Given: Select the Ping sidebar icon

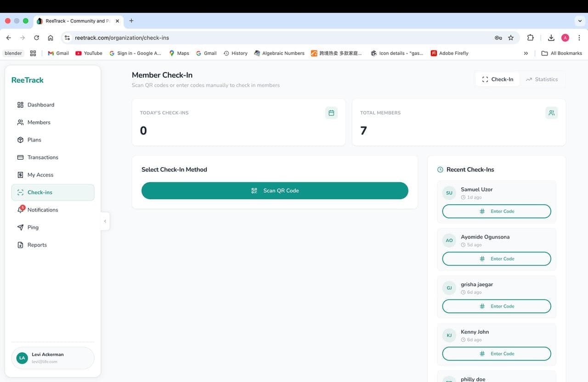Looking at the screenshot, I should coord(19,227).
